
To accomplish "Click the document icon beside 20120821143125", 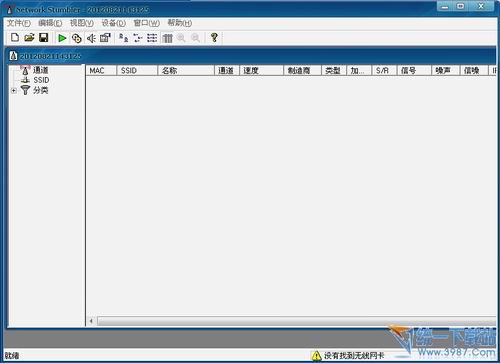I will coord(13,56).
